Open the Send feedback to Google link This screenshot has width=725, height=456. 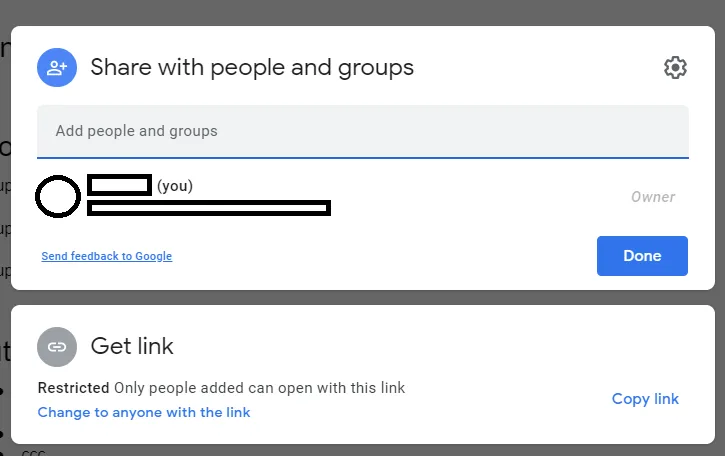[x=106, y=256]
